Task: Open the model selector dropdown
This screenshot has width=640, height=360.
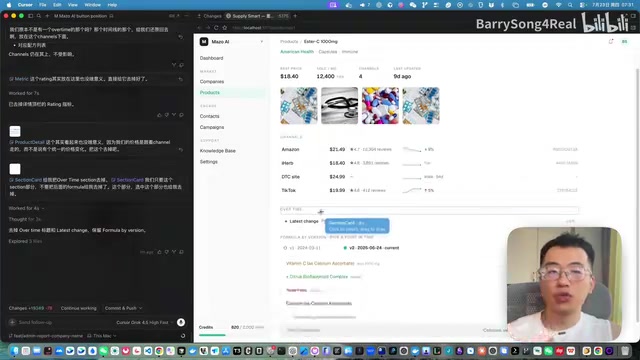Action: click(144, 322)
